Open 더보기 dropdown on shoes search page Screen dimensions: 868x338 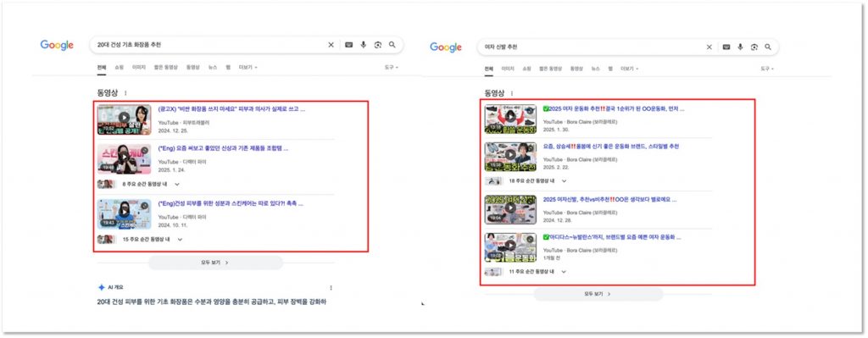click(x=630, y=69)
